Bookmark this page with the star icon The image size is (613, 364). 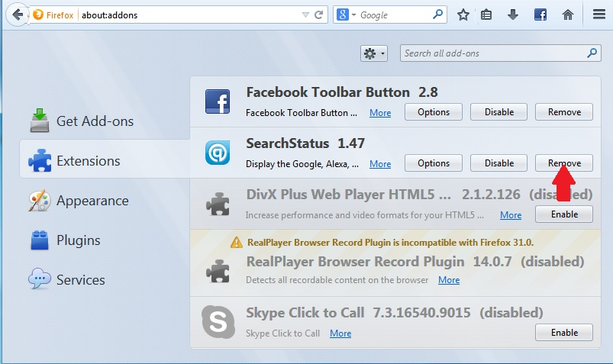click(x=463, y=14)
